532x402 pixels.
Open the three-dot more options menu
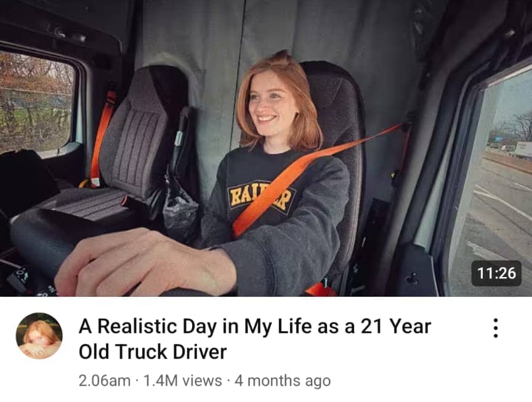click(x=496, y=328)
